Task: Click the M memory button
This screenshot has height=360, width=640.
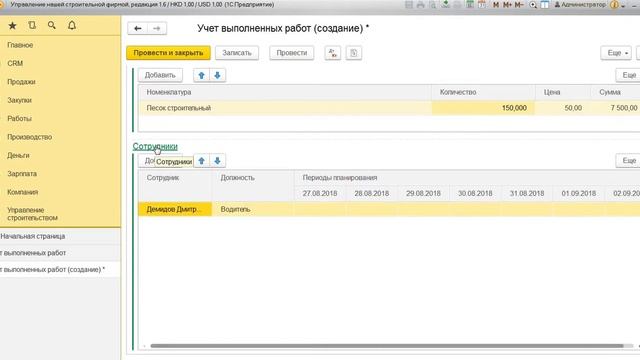Action: click(496, 4)
